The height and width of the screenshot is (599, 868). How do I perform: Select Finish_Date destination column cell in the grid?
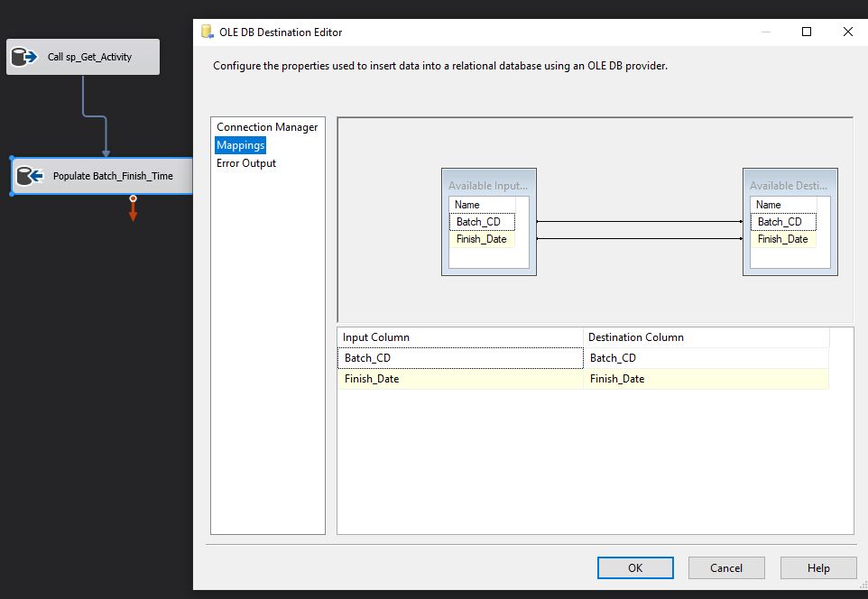(706, 379)
